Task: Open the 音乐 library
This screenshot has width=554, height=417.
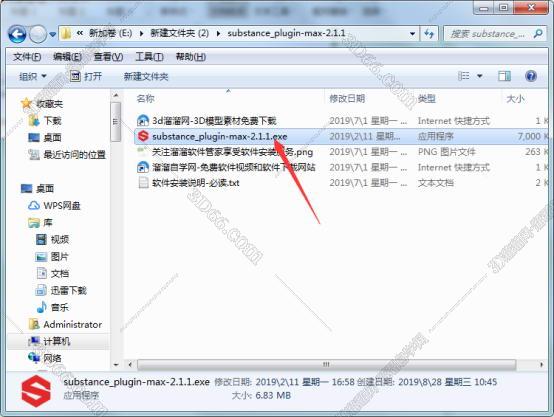Action: pyautogui.click(x=60, y=307)
